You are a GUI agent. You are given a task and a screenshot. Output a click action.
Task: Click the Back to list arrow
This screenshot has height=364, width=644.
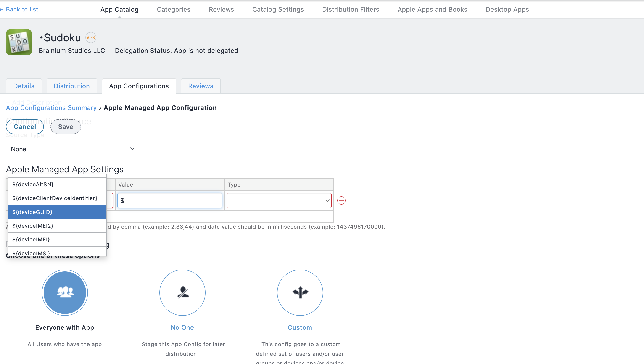point(2,10)
